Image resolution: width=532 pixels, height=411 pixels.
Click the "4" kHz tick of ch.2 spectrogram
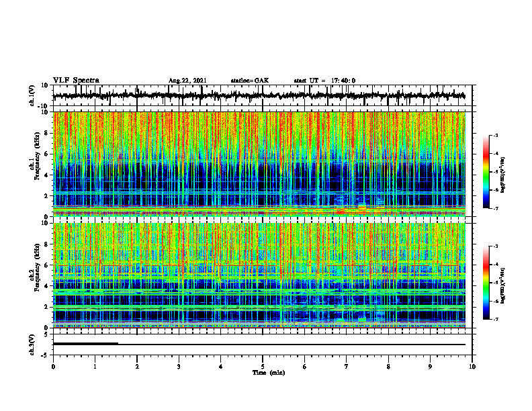pyautogui.click(x=47, y=286)
